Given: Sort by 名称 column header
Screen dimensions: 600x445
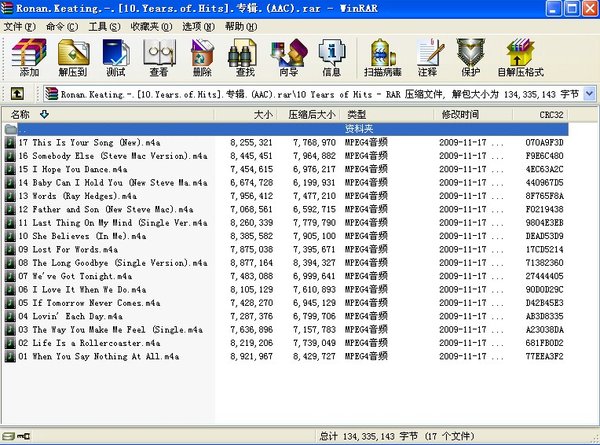Looking at the screenshot, I should point(108,114).
